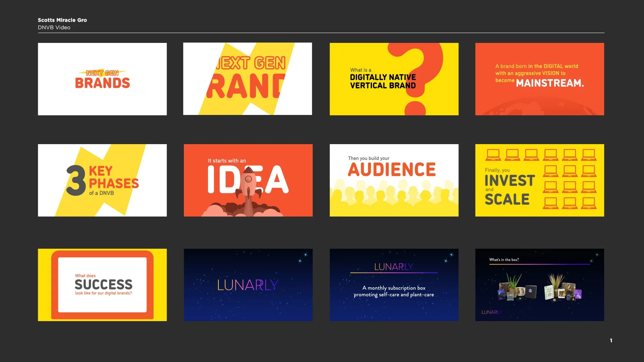
Task: Open the orange MAINSTREAM frame
Action: tap(539, 79)
